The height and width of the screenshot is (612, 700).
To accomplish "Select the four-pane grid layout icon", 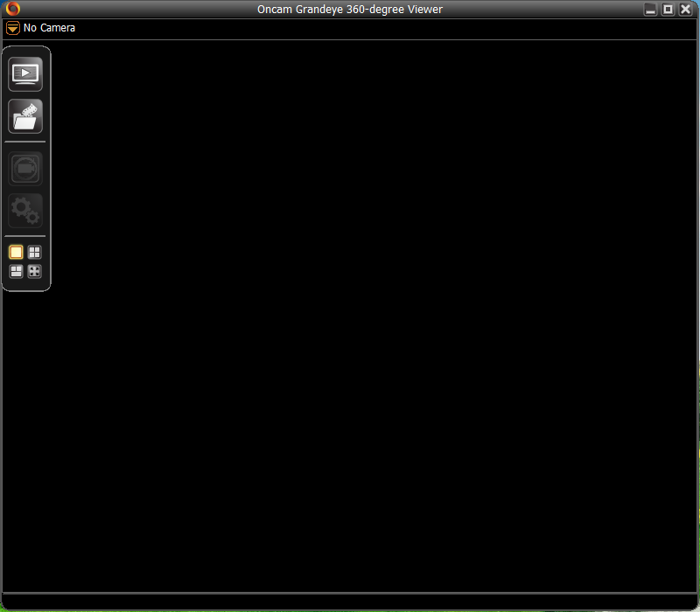I will (x=34, y=253).
